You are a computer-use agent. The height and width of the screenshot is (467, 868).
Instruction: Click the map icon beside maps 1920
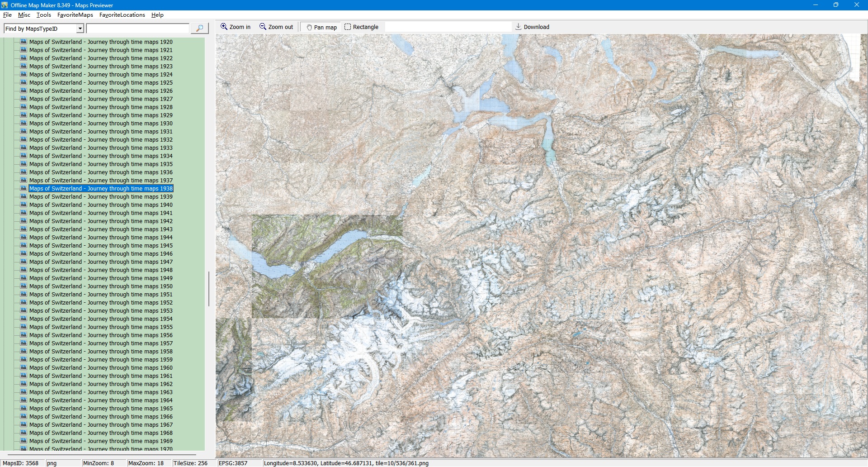(x=24, y=42)
